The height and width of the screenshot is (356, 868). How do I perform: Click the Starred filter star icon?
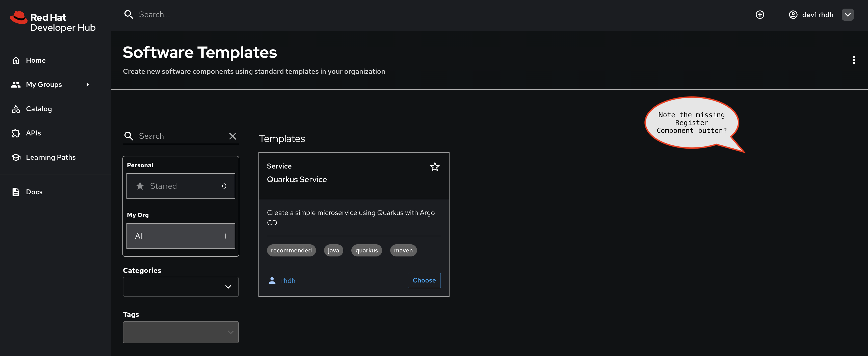(140, 186)
